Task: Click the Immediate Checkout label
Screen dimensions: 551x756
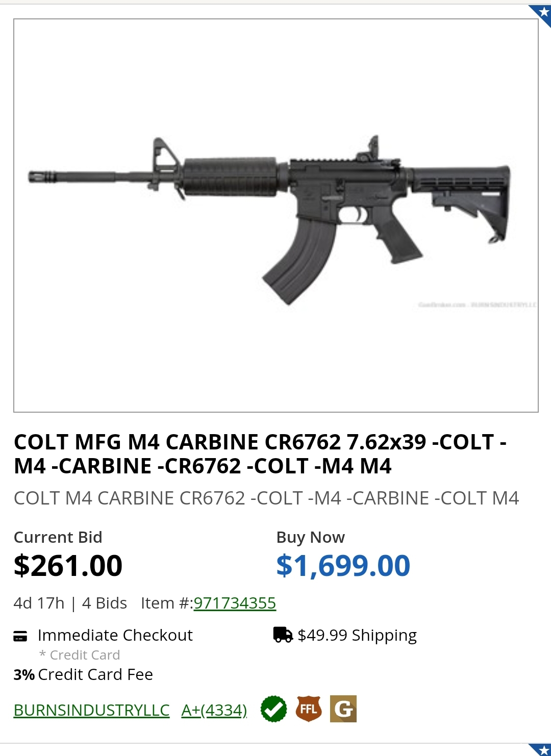Action: tap(114, 635)
